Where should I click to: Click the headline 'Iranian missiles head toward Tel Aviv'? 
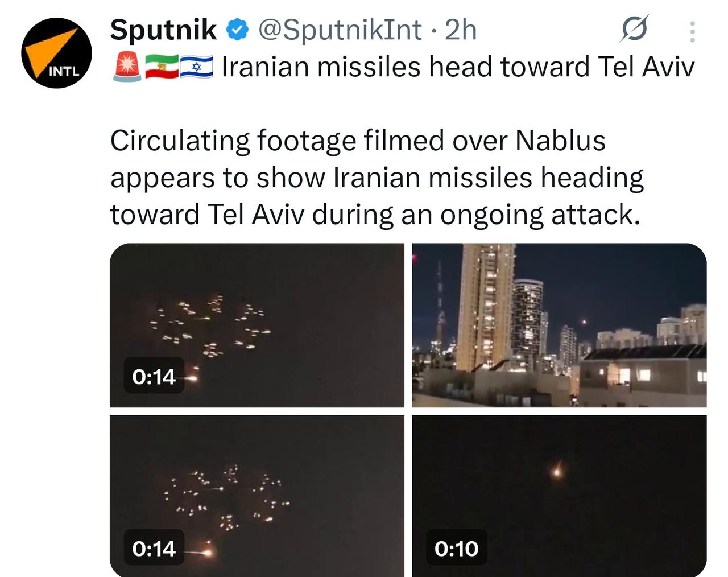tap(458, 67)
